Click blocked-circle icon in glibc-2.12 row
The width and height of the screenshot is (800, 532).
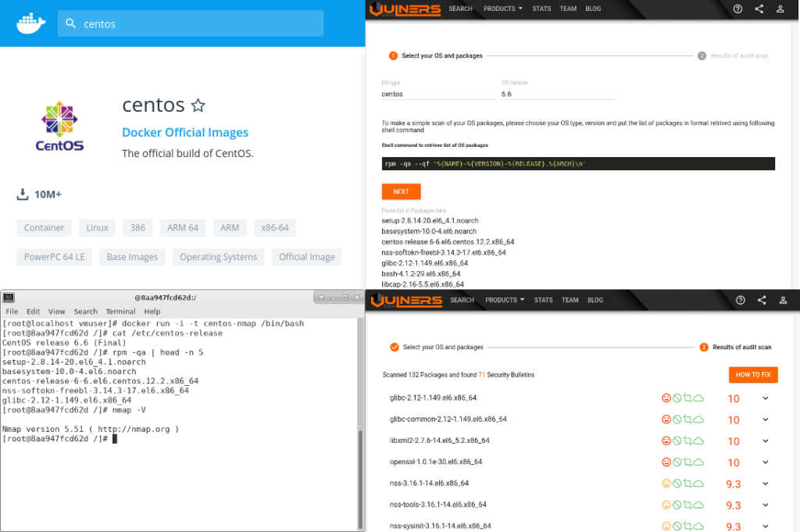click(677, 398)
